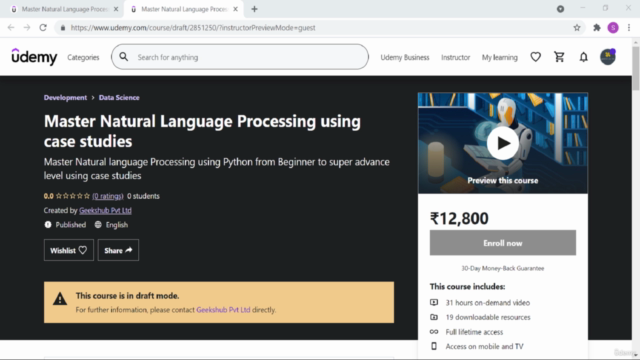Viewport: 640px width, 360px height.
Task: Click the Udemy logo
Action: tap(34, 57)
